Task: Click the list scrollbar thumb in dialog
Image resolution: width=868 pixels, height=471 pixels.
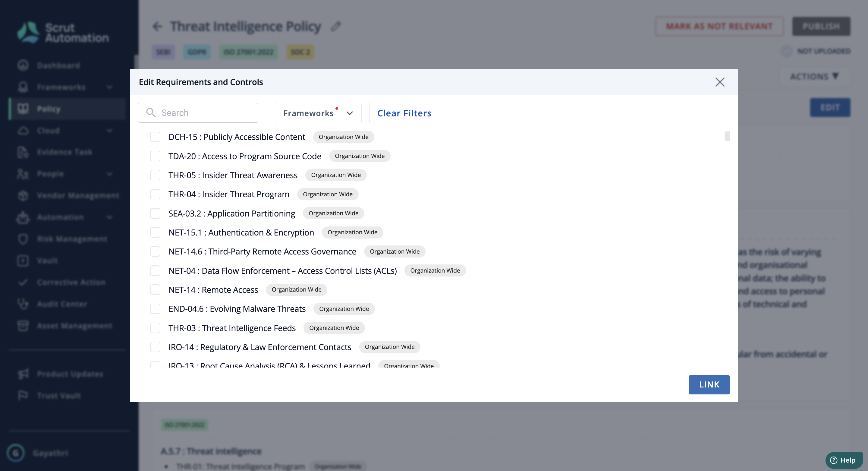Action: pyautogui.click(x=727, y=136)
